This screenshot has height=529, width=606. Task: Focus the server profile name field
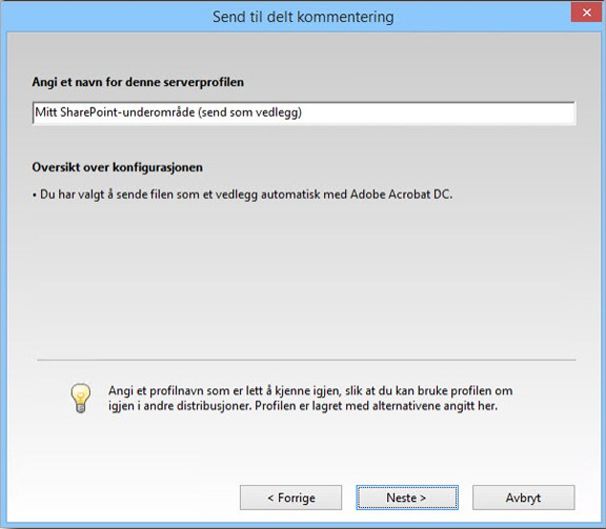click(x=303, y=113)
